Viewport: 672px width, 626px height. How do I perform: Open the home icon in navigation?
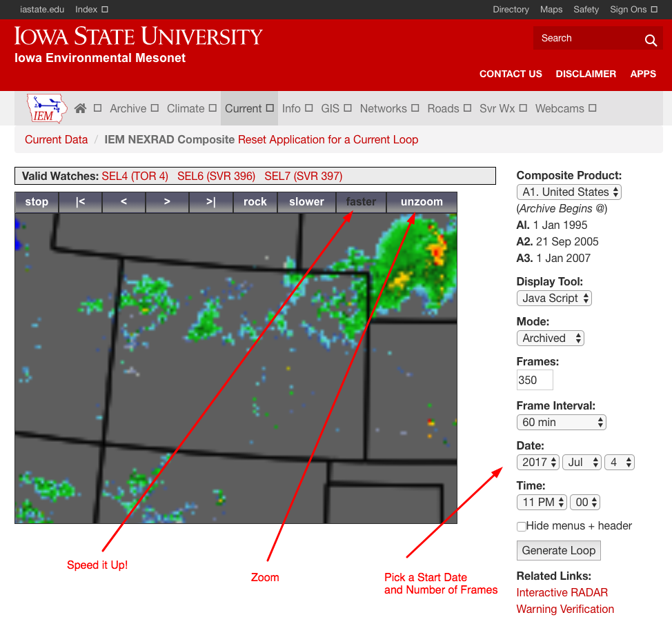pos(80,108)
